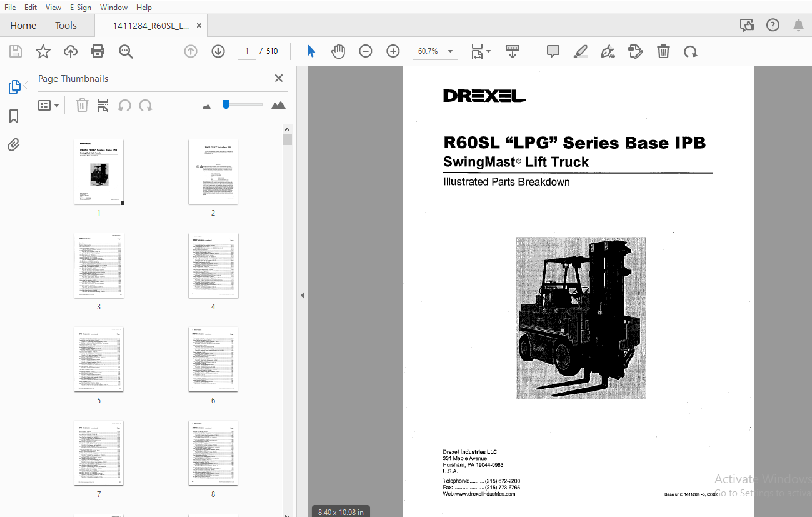This screenshot has width=812, height=517.
Task: Close the Page Thumbnails panel
Action: tap(279, 78)
